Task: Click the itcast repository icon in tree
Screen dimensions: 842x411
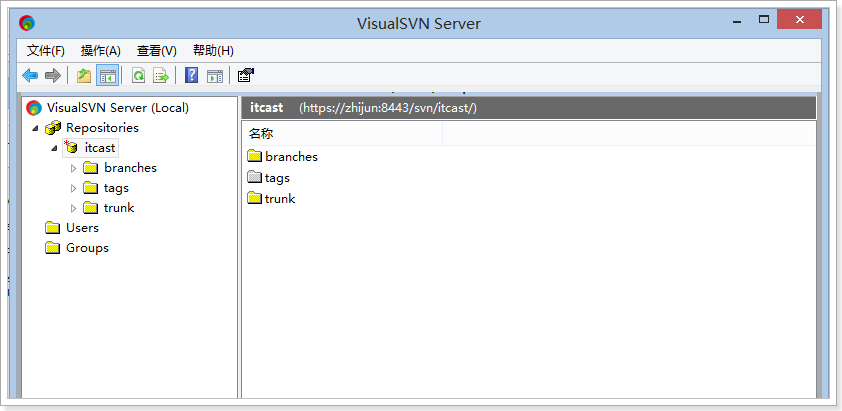Action: click(x=71, y=147)
